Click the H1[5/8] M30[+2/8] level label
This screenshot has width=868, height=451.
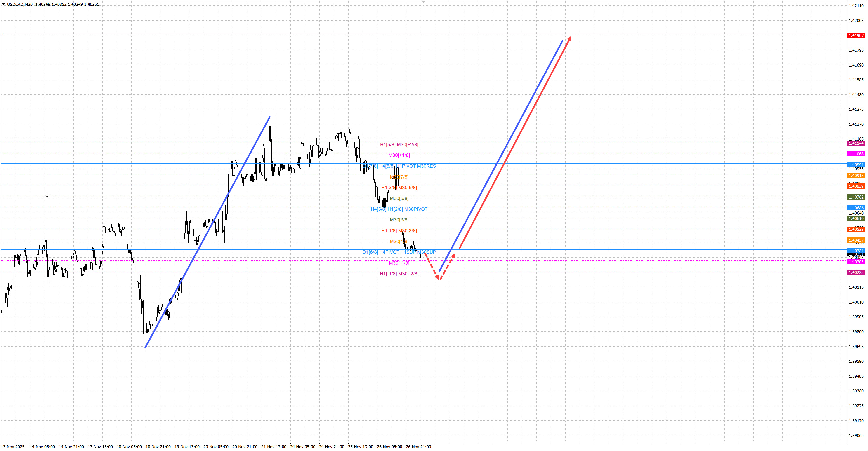(x=399, y=144)
